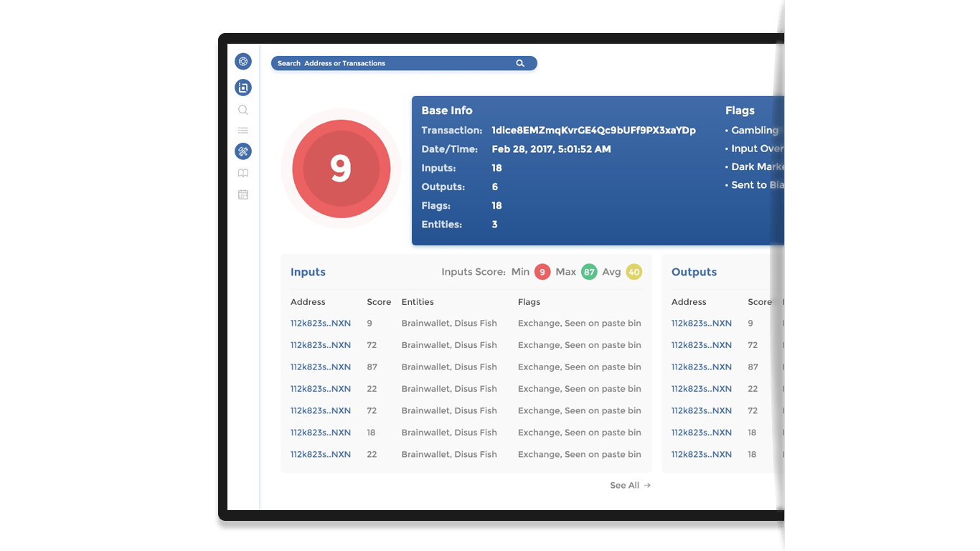Open Outputs address link with score 9
The image size is (980, 551).
(x=702, y=324)
